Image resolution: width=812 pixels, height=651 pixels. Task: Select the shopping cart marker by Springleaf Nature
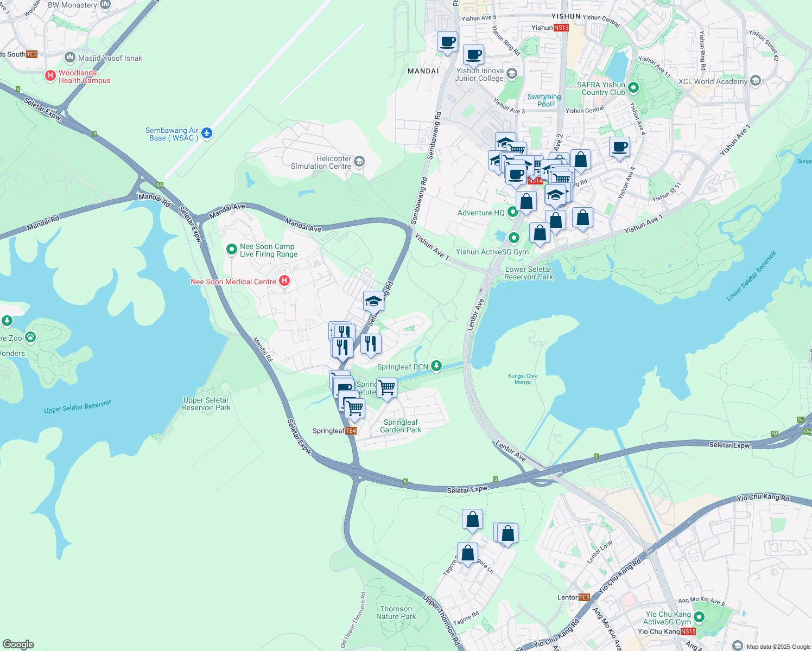tap(386, 389)
